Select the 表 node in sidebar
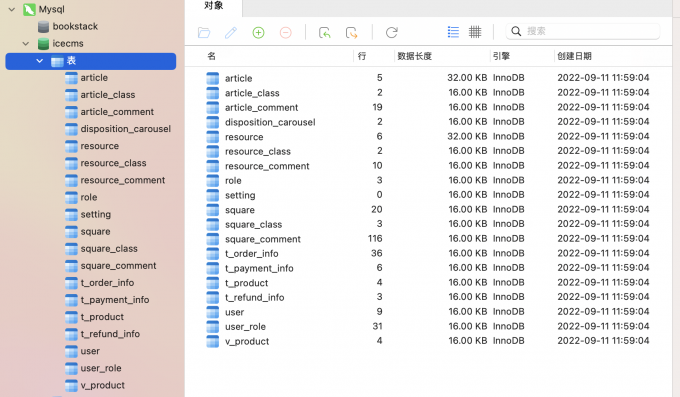This screenshot has height=397, width=680. pyautogui.click(x=91, y=61)
